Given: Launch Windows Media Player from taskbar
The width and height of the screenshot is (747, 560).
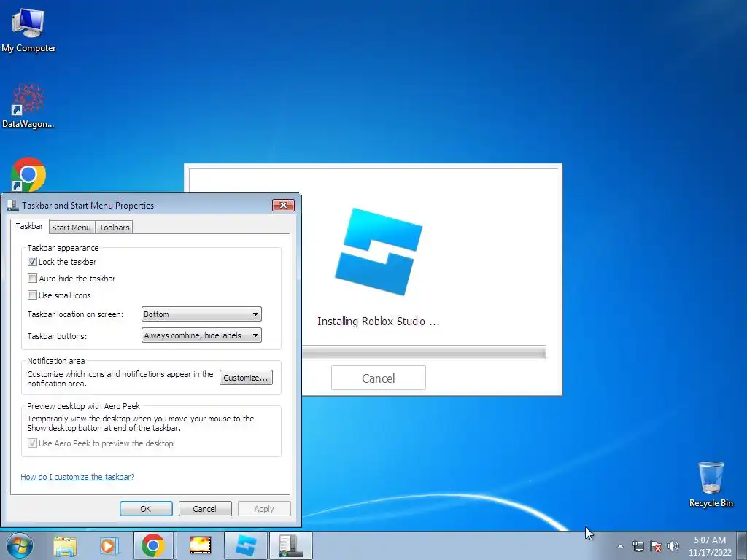Looking at the screenshot, I should click(109, 545).
